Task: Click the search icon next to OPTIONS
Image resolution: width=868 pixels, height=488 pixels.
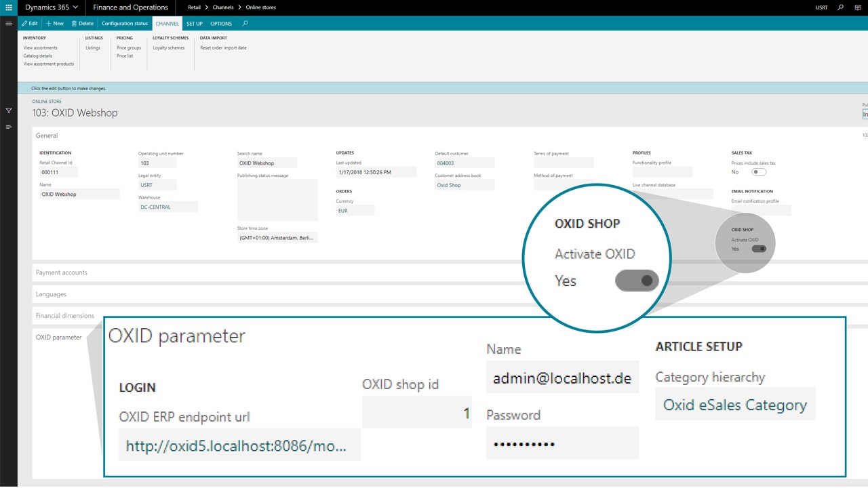Action: (x=245, y=23)
